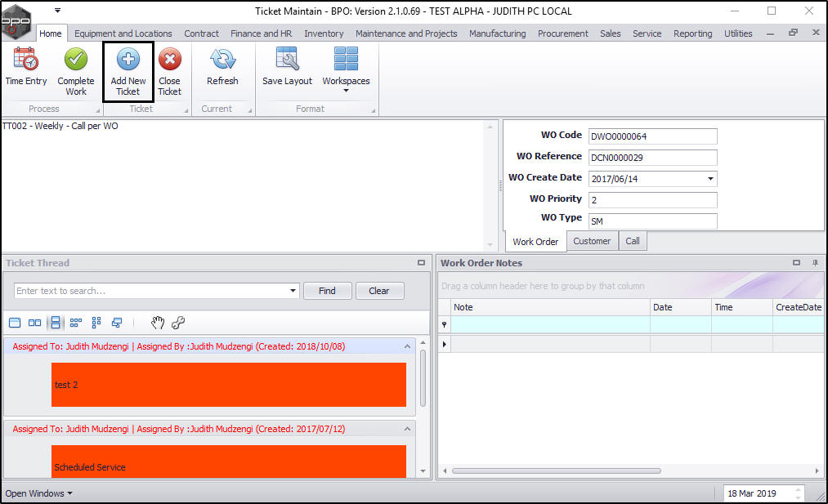This screenshot has width=828, height=504.
Task: Select the carousel view icon
Action: pos(117,323)
